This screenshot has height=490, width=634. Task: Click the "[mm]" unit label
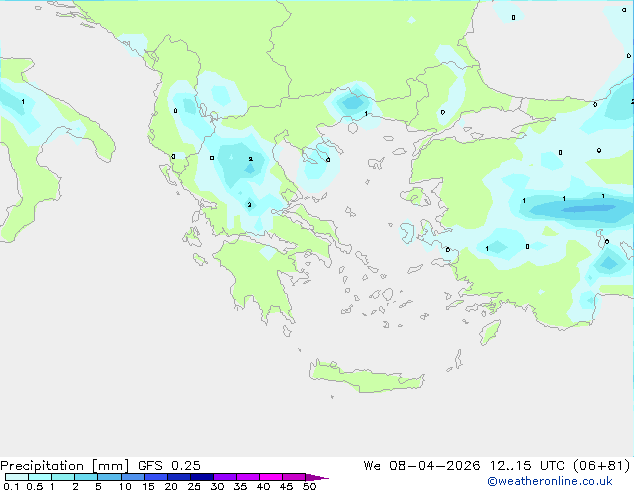[x=110, y=466]
